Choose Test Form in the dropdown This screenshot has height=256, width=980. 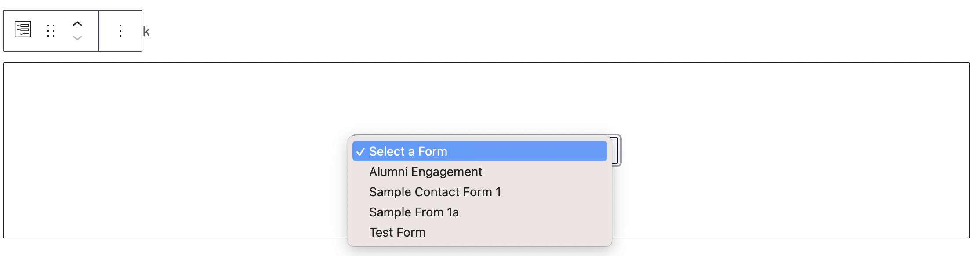coord(397,232)
